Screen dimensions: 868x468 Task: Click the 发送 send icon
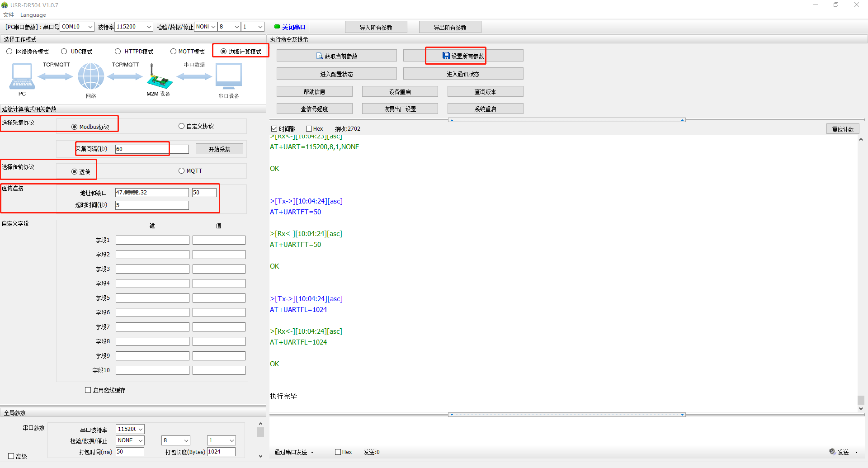(x=832, y=452)
